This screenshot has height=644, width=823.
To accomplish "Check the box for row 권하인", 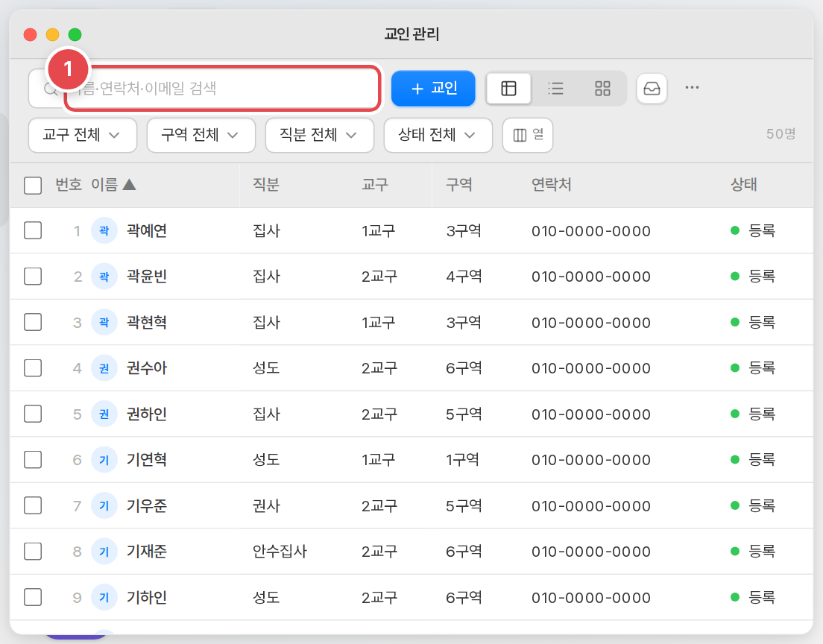I will 33,414.
